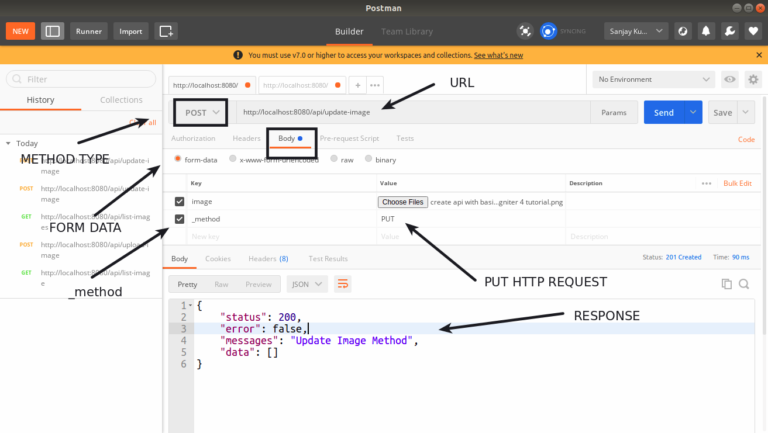Open a new window with plus icon
The image size is (768, 433).
(166, 31)
